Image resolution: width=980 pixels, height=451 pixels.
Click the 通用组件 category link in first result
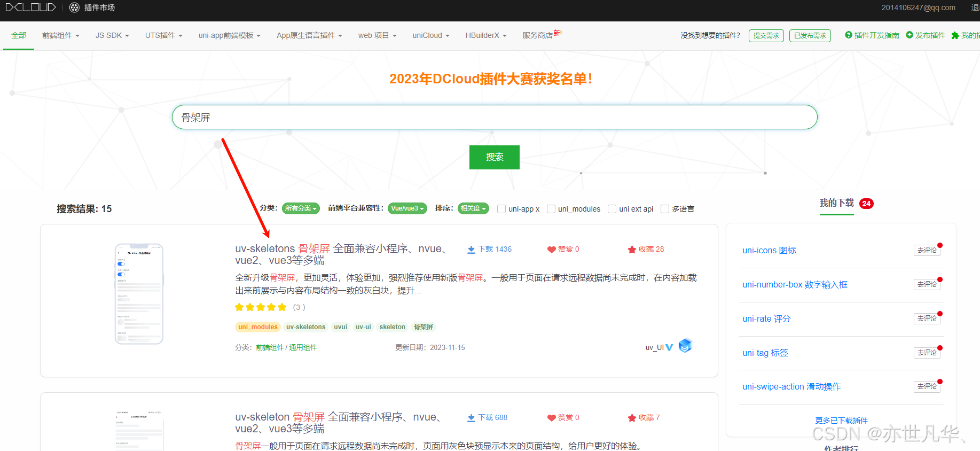(303, 347)
